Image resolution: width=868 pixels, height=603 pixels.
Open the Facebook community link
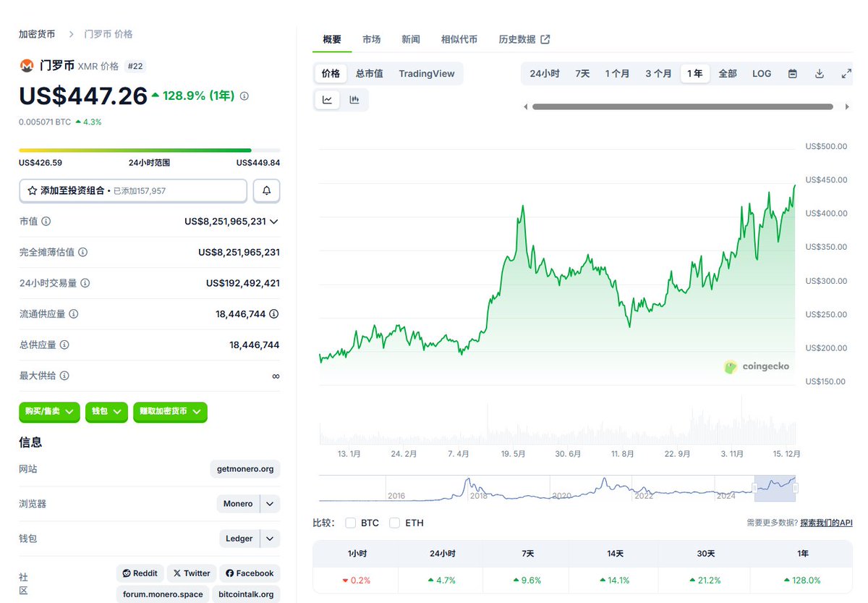[250, 573]
